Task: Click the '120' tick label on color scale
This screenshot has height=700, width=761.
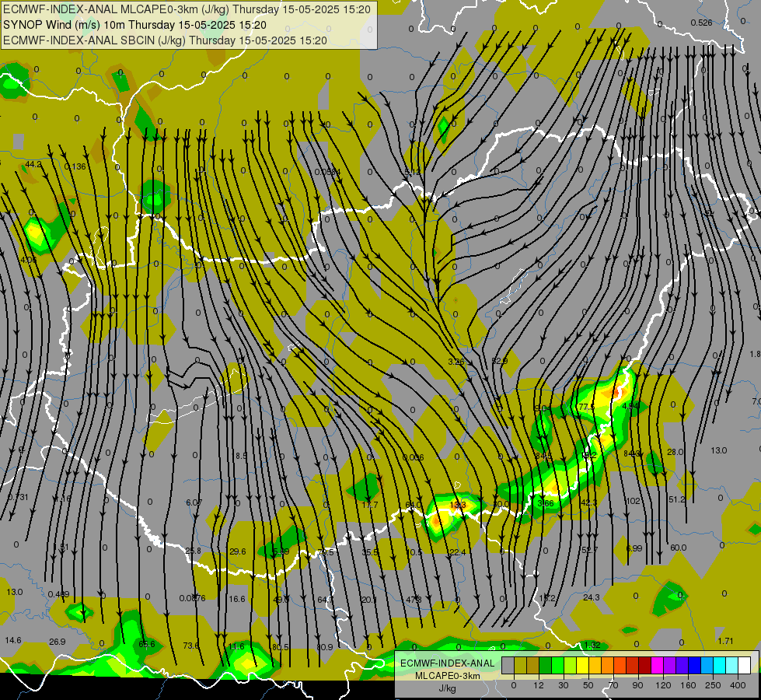Action: pyautogui.click(x=663, y=685)
